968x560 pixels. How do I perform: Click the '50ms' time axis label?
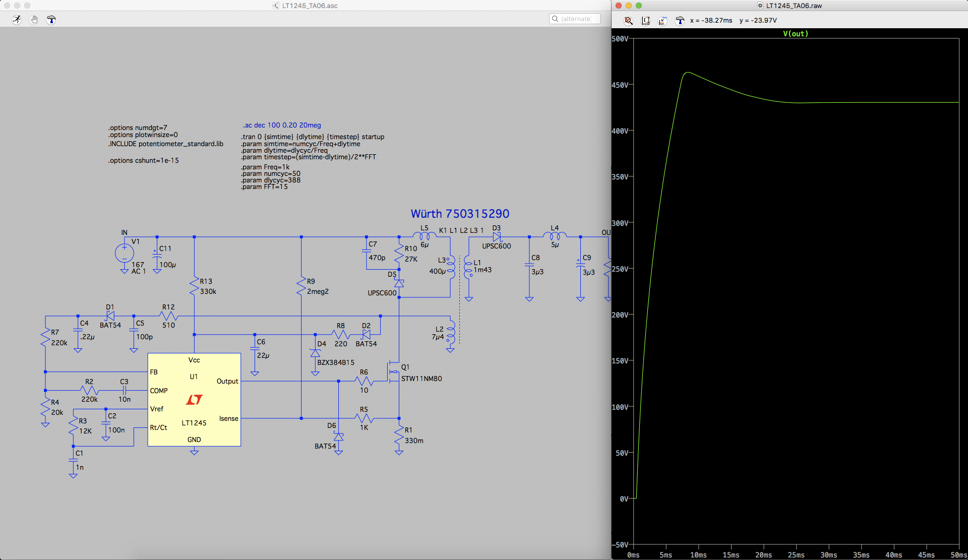[x=958, y=555]
